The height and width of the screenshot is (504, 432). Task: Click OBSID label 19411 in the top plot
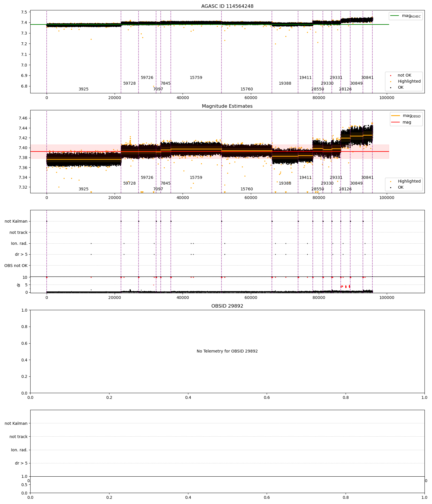point(306,78)
